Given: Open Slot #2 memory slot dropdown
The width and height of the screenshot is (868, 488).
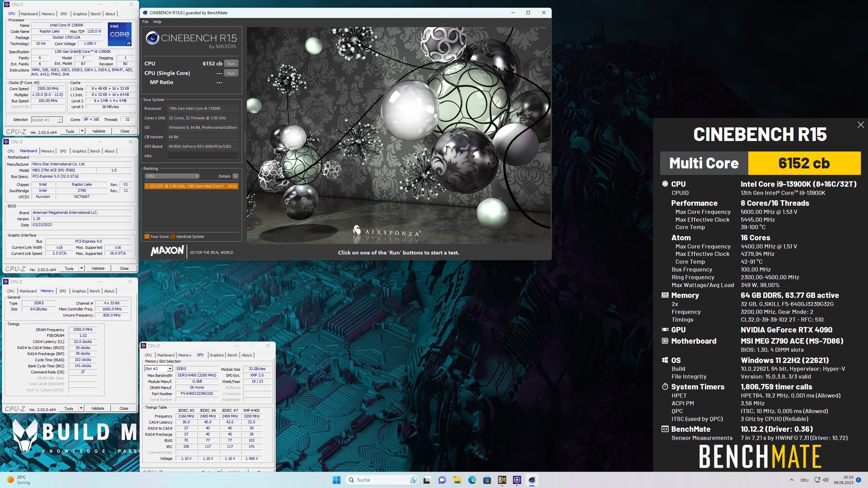Looking at the screenshot, I should click(159, 369).
